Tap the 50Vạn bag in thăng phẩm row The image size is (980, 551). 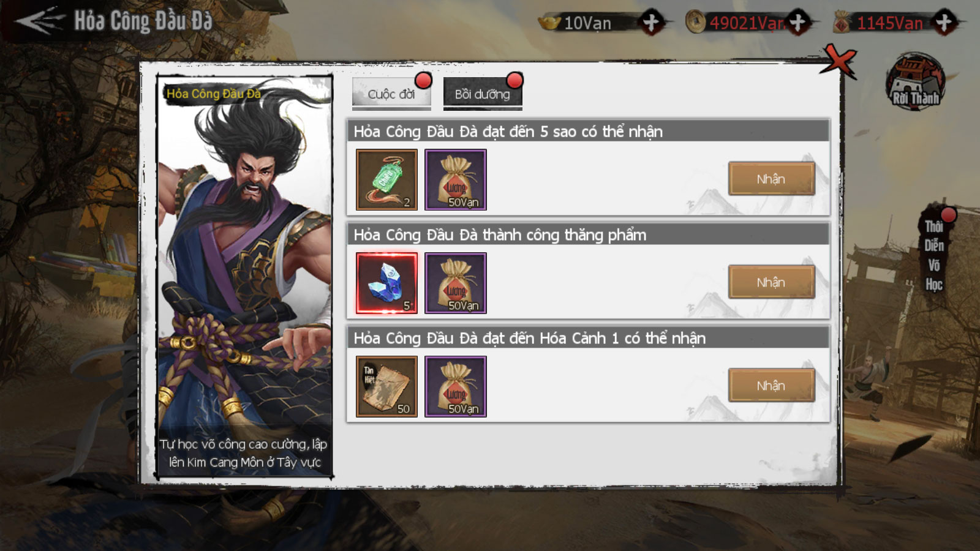(456, 283)
